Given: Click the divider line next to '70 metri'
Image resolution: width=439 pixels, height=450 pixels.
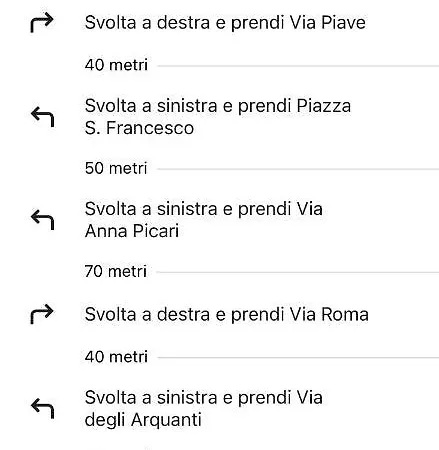Looking at the screenshot, I should (x=298, y=272).
